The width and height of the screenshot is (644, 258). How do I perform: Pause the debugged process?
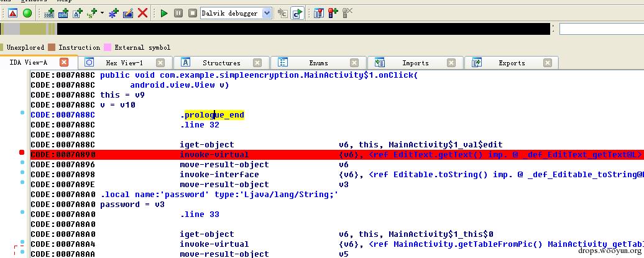click(178, 13)
